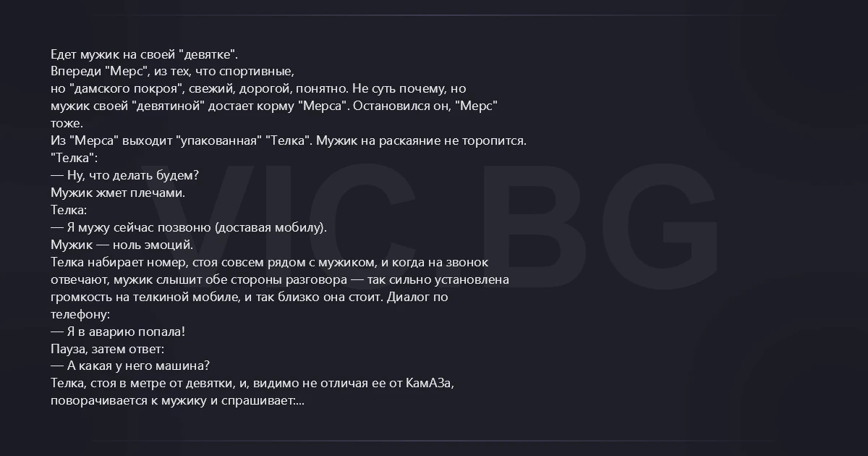Viewport: 868px width, 456px height.
Task: Click the opening line 'Едет мужик на своей "девятке"'
Action: pos(145,54)
